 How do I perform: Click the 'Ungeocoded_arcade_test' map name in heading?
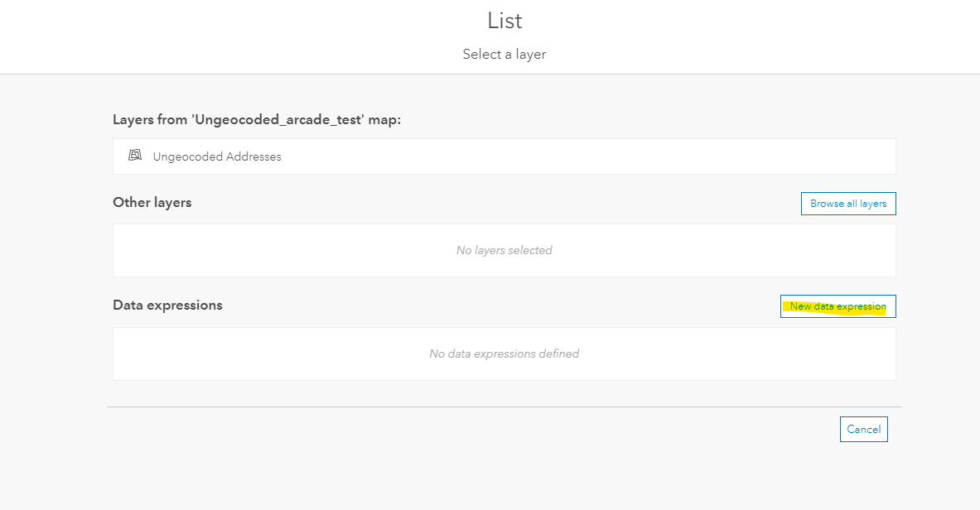[x=276, y=119]
